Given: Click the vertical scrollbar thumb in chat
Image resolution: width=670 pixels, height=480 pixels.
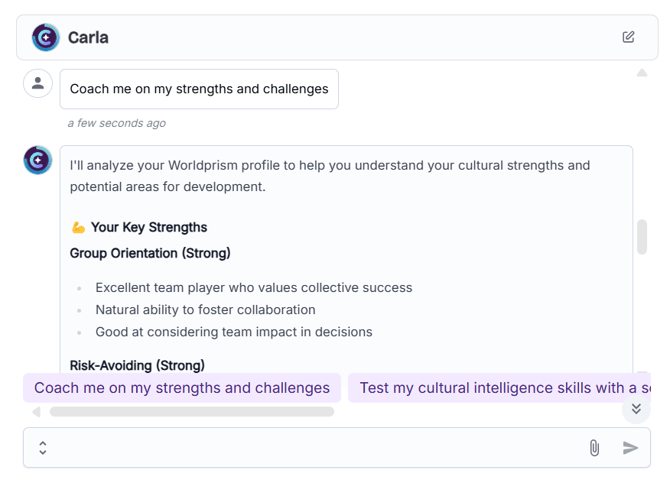Looking at the screenshot, I should click(x=642, y=237).
